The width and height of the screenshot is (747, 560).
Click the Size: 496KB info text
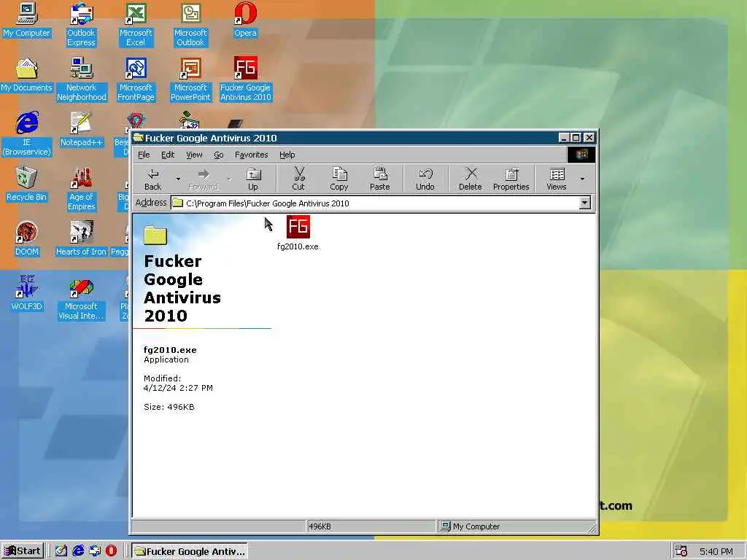coord(169,407)
